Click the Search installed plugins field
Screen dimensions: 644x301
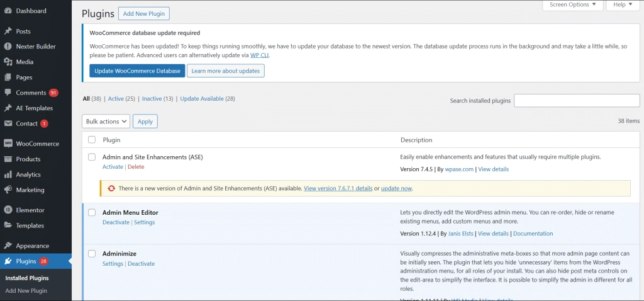tap(577, 100)
